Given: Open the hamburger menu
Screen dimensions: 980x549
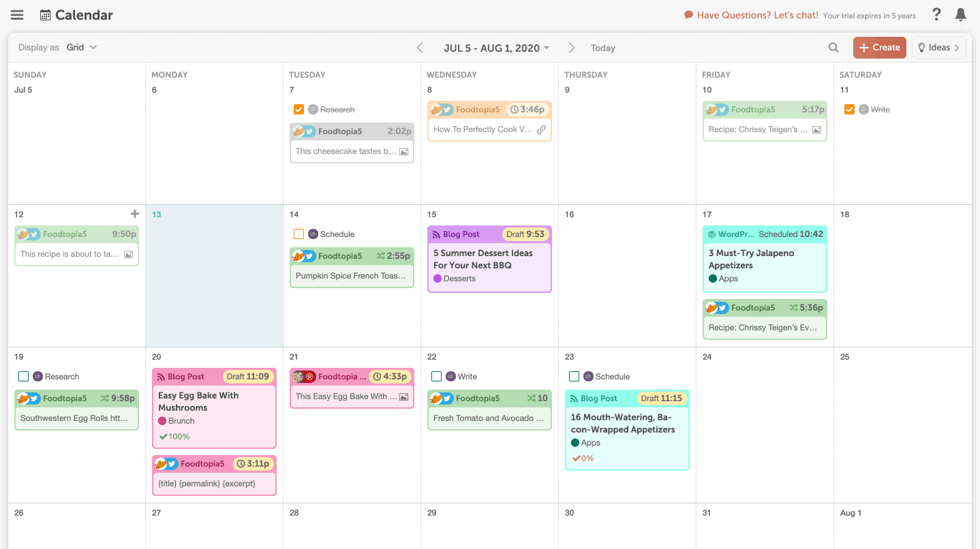Looking at the screenshot, I should pos(16,14).
